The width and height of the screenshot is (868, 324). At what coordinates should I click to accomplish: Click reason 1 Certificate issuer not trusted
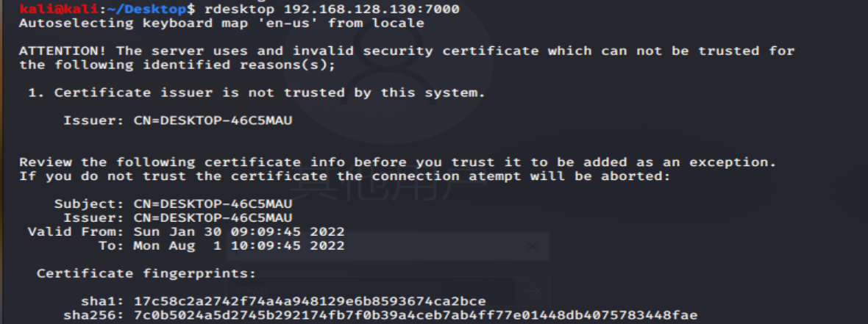click(x=256, y=93)
